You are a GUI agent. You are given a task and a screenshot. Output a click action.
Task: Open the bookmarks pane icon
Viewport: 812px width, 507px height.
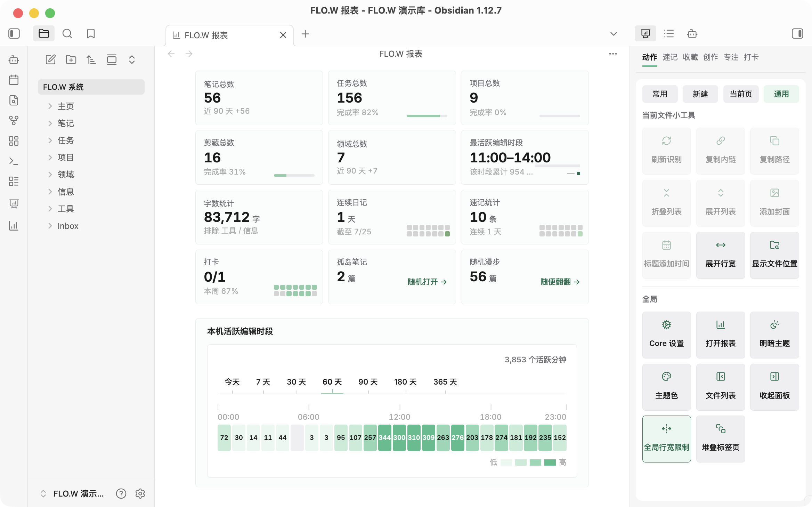[91, 34]
